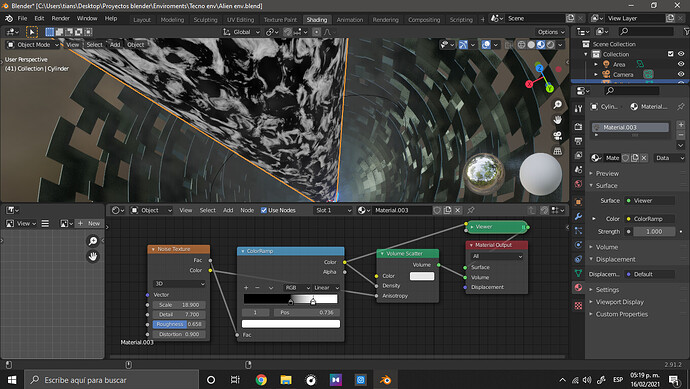The height and width of the screenshot is (389, 690).
Task: Click the pin icon in node editor header
Action: coord(471,210)
